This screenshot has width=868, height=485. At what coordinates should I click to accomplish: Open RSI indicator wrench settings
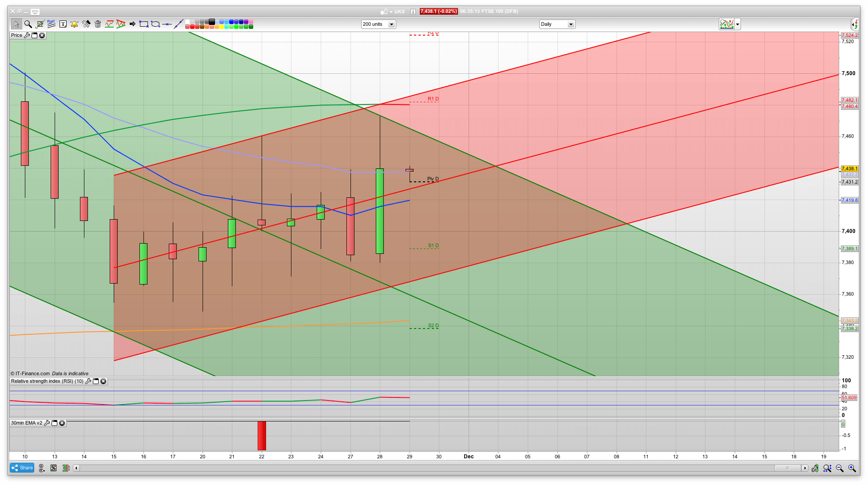tap(88, 381)
